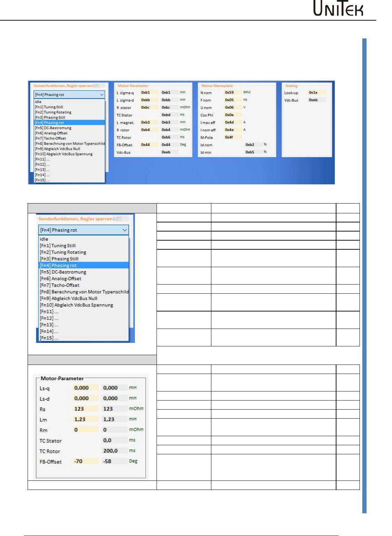Image resolution: width=392 pixels, height=536 pixels.
Task: Choose [Fn9] Abgleich VdcBus Null in enlarged list
Action: pos(84,299)
